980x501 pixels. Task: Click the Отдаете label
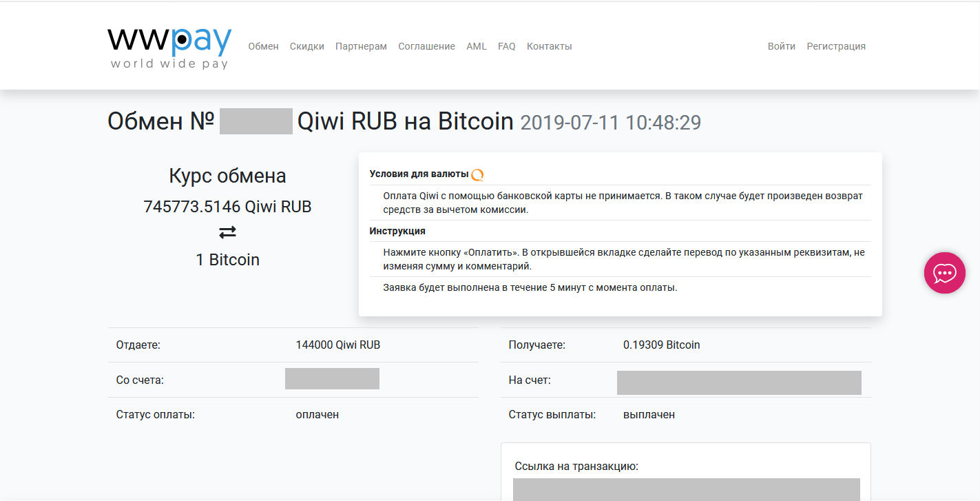click(138, 345)
